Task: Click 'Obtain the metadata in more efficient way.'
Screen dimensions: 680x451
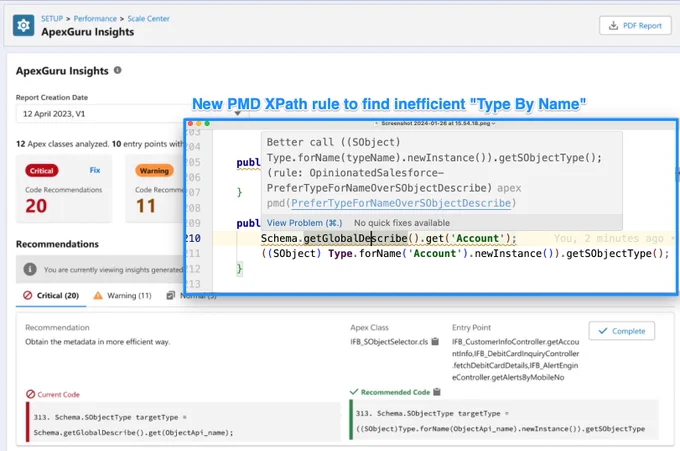Action: [x=98, y=342]
